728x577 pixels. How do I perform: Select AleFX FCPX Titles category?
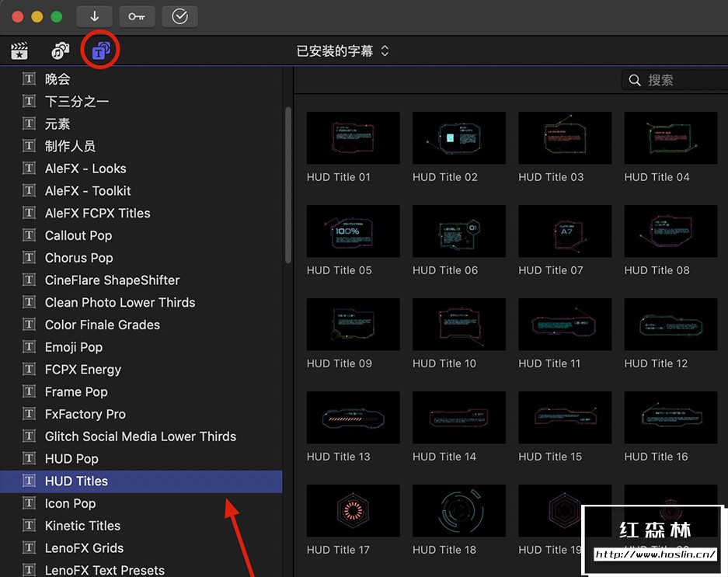141,213
